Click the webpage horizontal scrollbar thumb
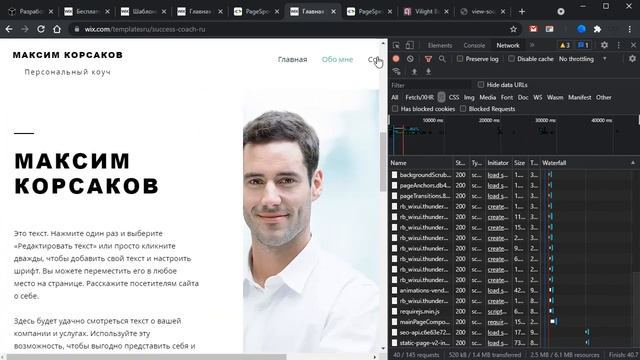640x360 pixels. coord(146,357)
